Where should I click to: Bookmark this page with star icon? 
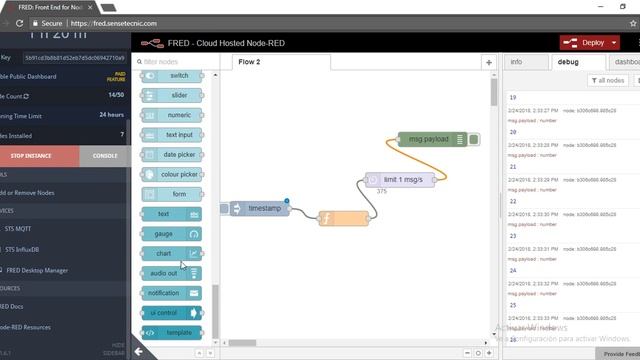point(633,24)
